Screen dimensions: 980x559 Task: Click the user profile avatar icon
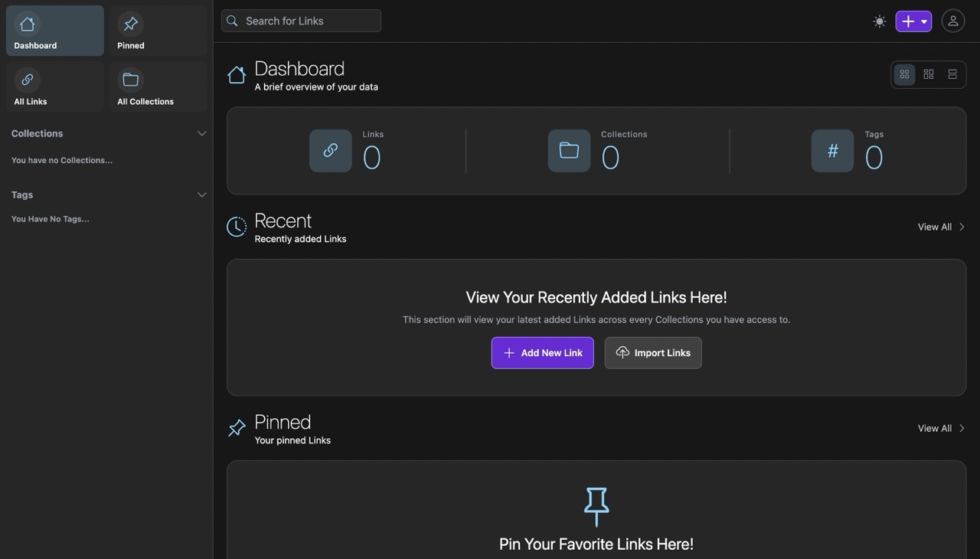tap(952, 21)
